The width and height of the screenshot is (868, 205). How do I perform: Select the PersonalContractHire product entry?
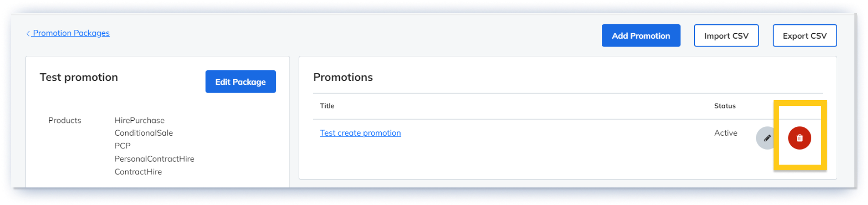coord(154,158)
